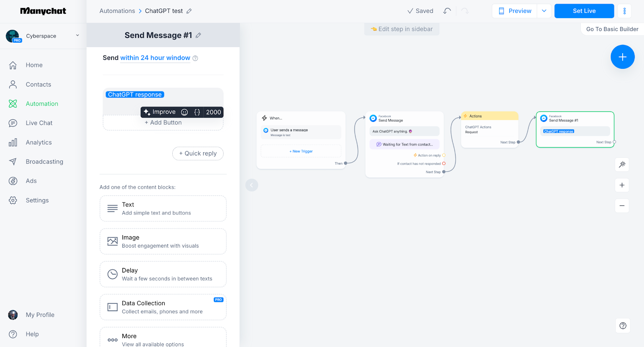Change the within 24 hour window setting
The width and height of the screenshot is (644, 347).
tap(155, 58)
